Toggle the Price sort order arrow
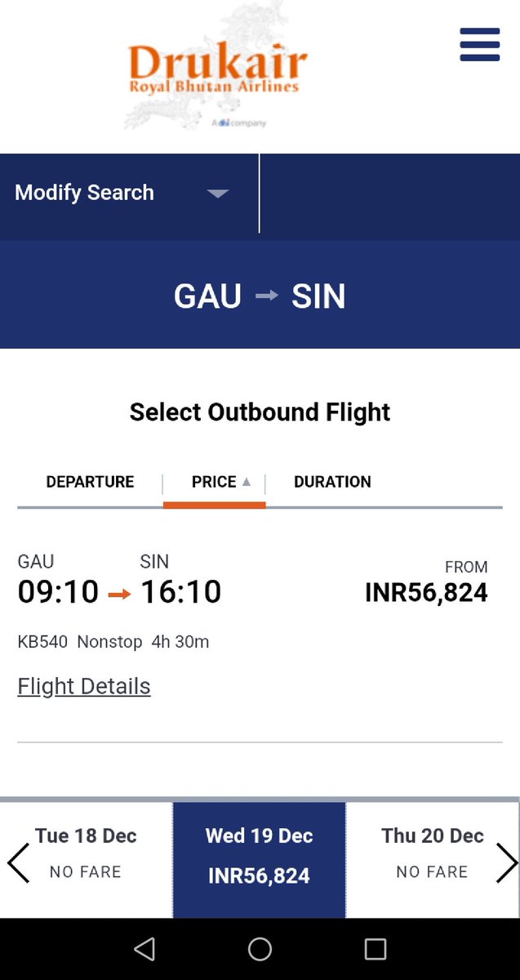Image resolution: width=520 pixels, height=980 pixels. (246, 482)
